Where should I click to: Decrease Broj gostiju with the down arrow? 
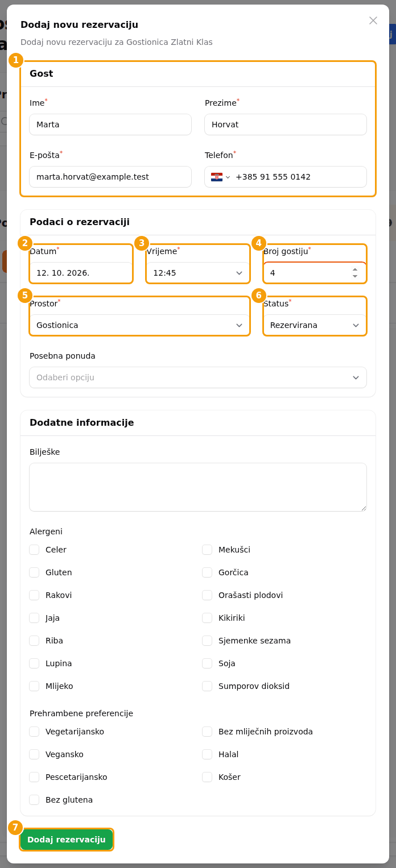(x=355, y=276)
